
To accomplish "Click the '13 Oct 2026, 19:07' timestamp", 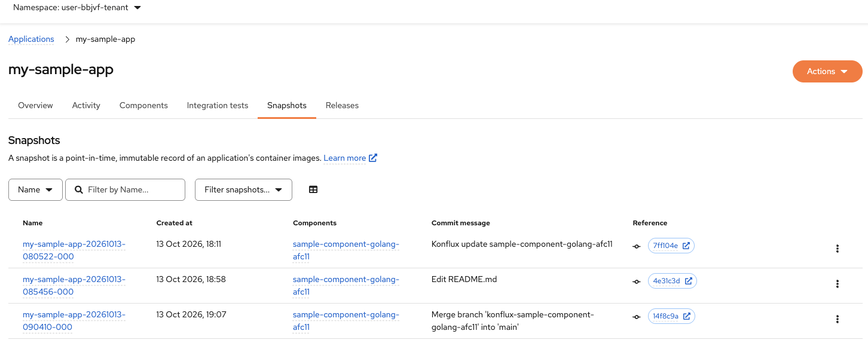I will pos(191,314).
